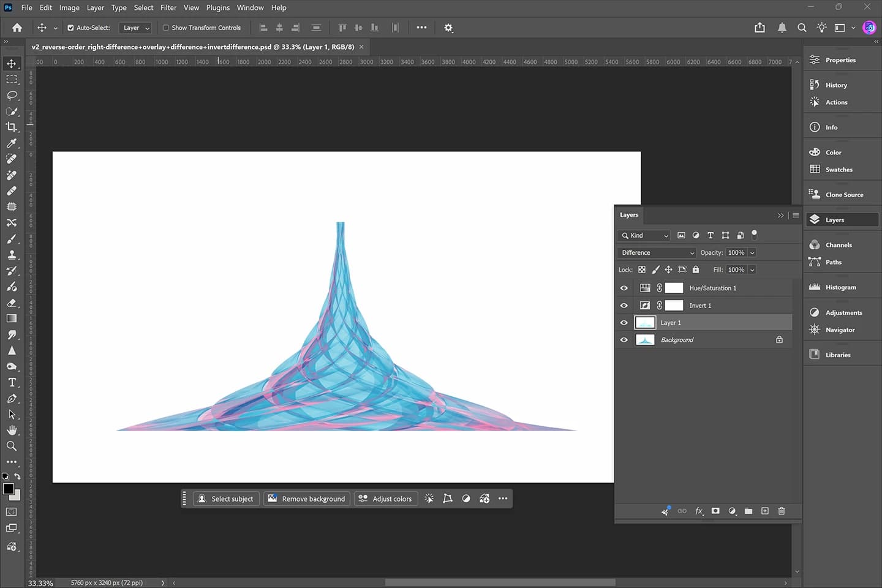This screenshot has width=882, height=588.
Task: Open the Plugins menu
Action: click(218, 7)
